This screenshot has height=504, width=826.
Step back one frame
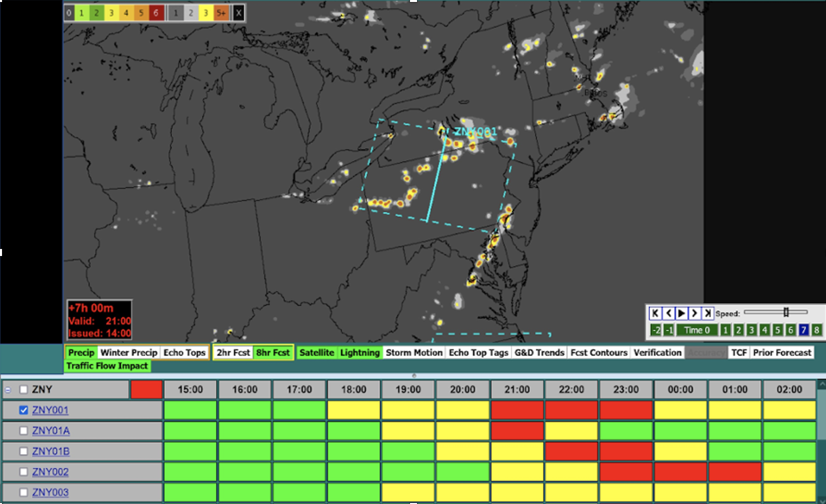668,313
